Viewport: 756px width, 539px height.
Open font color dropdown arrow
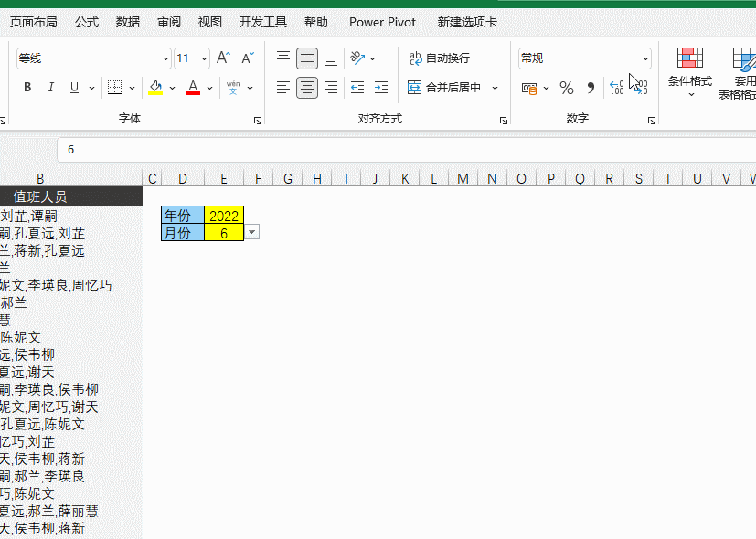pos(209,88)
